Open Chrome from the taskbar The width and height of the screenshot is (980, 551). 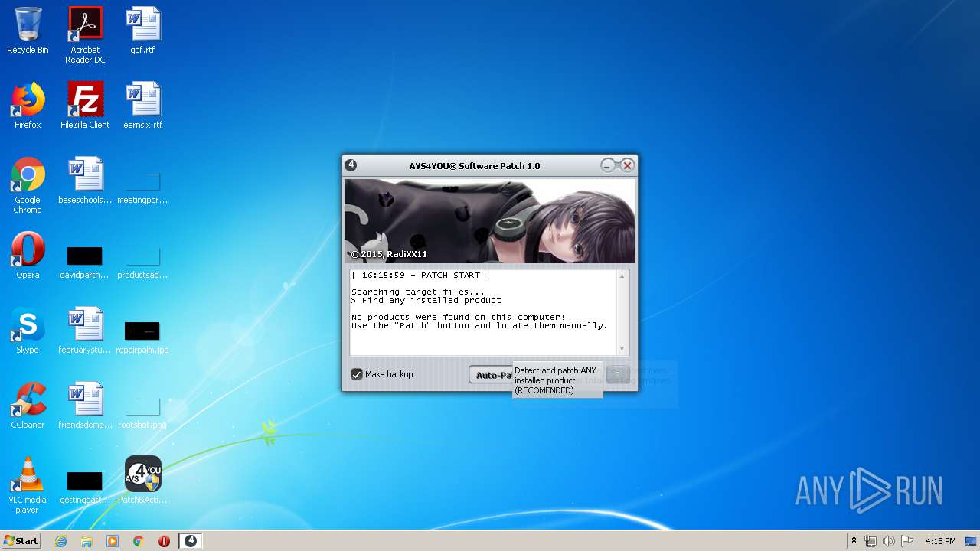139,541
